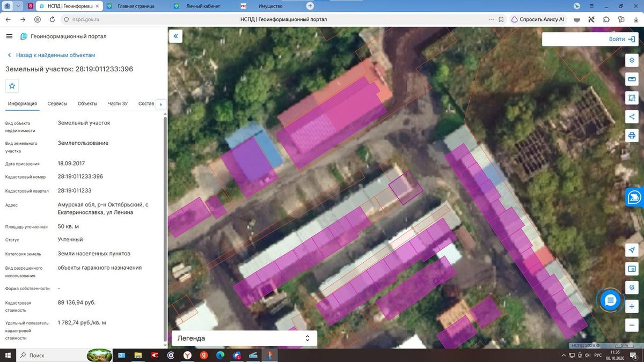The image size is (644, 362).
Task: Bookmark this page in address bar
Action: tap(501, 19)
